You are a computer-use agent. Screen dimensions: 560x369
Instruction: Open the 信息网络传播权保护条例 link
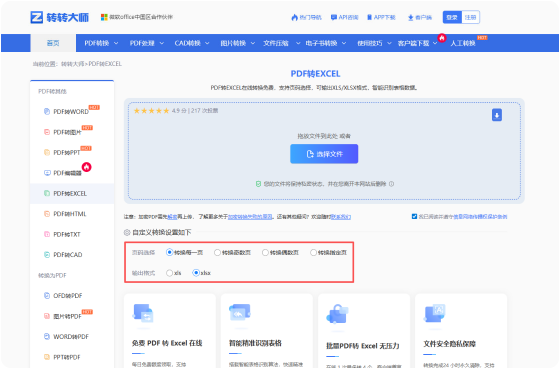[480, 216]
